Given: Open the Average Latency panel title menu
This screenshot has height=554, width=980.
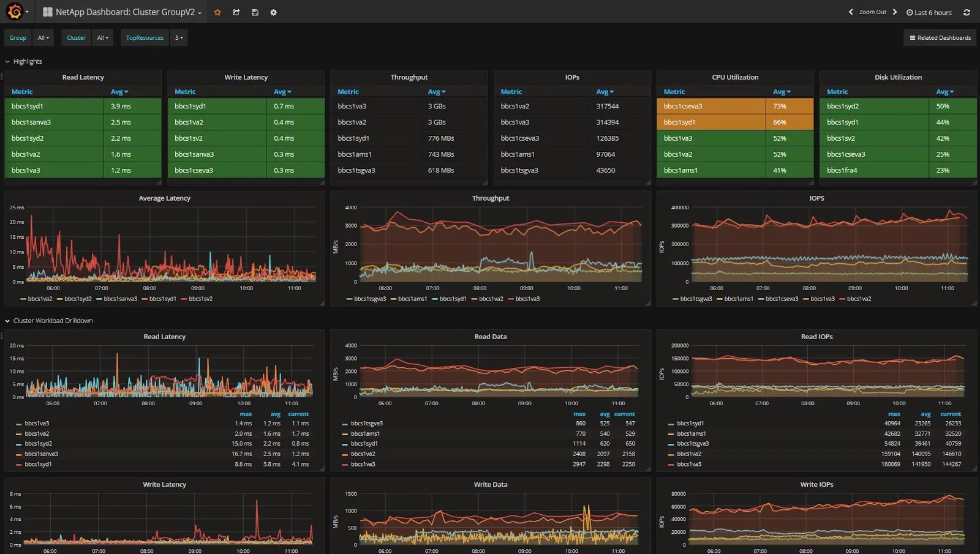Looking at the screenshot, I should [x=164, y=198].
